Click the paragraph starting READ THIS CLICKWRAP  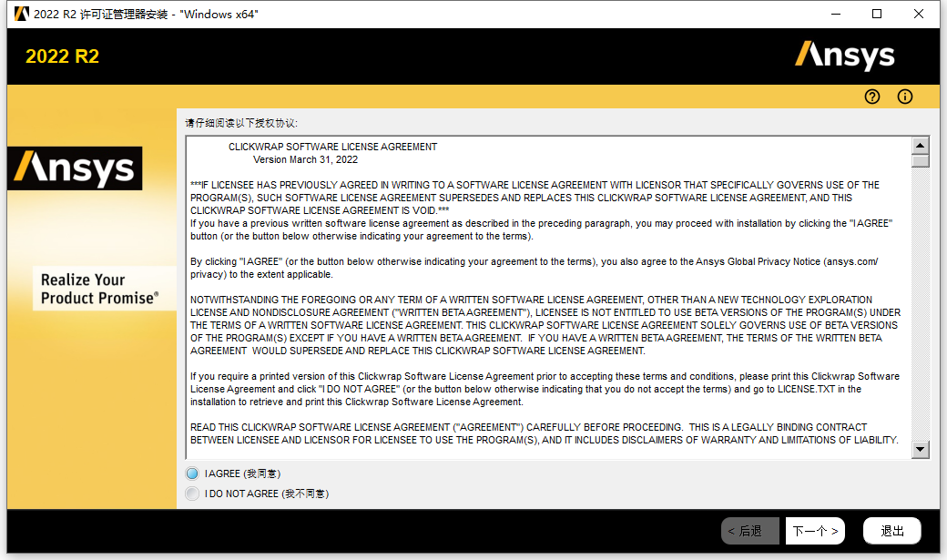coord(545,433)
